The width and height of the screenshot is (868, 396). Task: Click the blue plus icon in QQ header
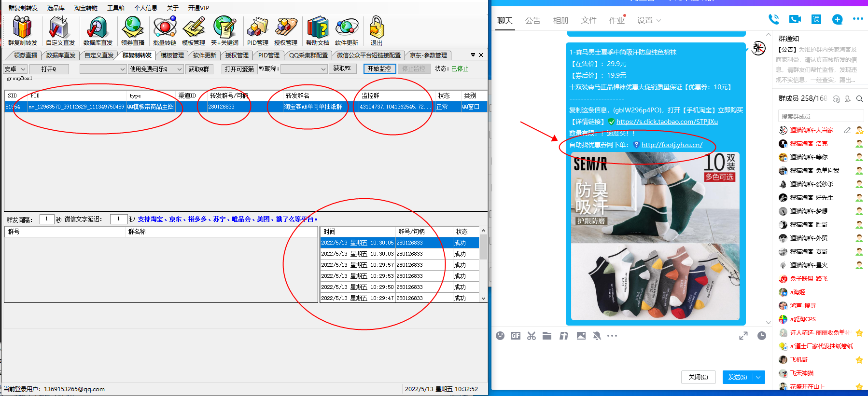pyautogui.click(x=838, y=19)
